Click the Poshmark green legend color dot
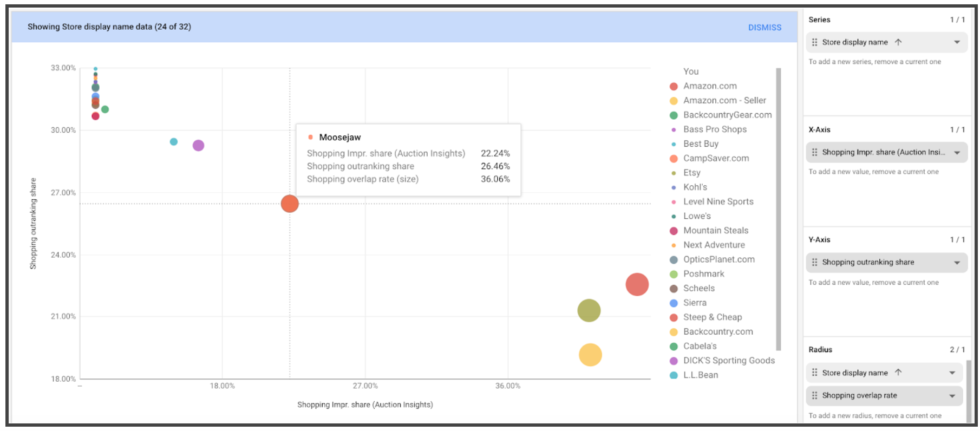Image resolution: width=980 pixels, height=431 pixels. [x=674, y=275]
